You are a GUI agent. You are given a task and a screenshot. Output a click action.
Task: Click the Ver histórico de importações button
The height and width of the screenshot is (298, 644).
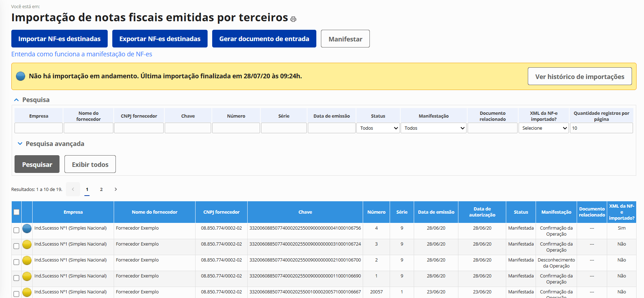pos(580,77)
